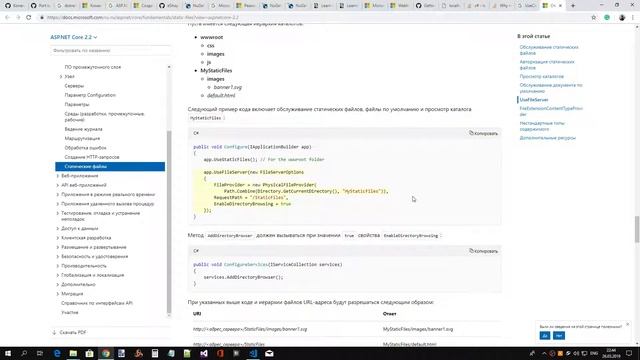Show hidden system tray icons chevron
This screenshot has height=360, width=640.
click(544, 353)
